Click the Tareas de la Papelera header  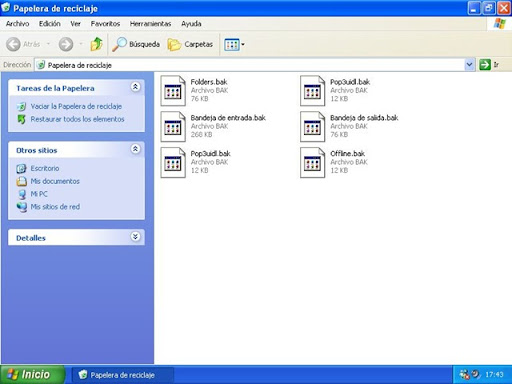pos(76,88)
